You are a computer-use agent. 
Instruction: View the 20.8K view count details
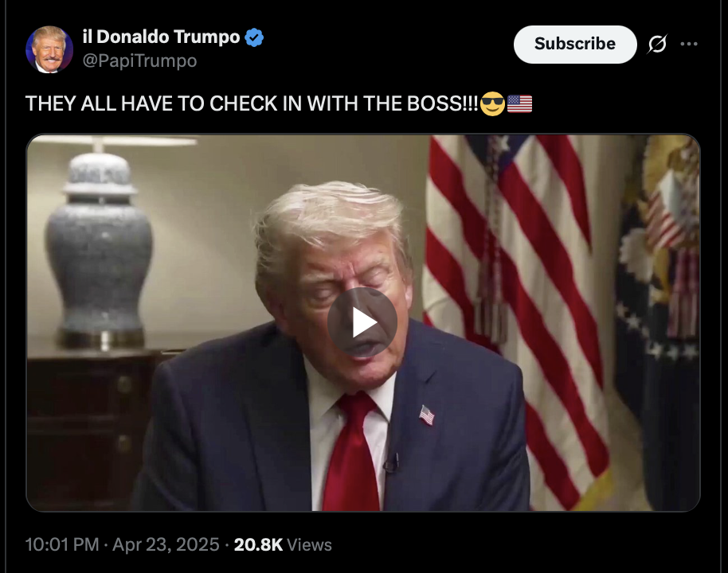click(258, 544)
